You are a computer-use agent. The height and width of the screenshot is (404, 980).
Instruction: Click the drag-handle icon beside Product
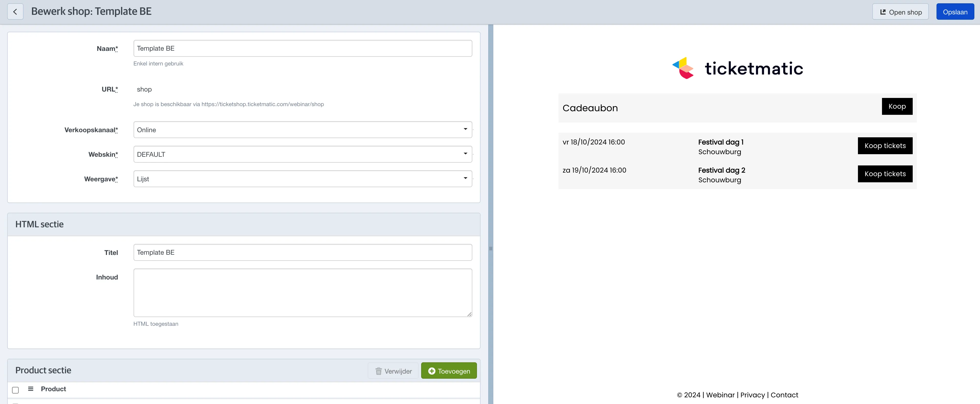point(31,389)
